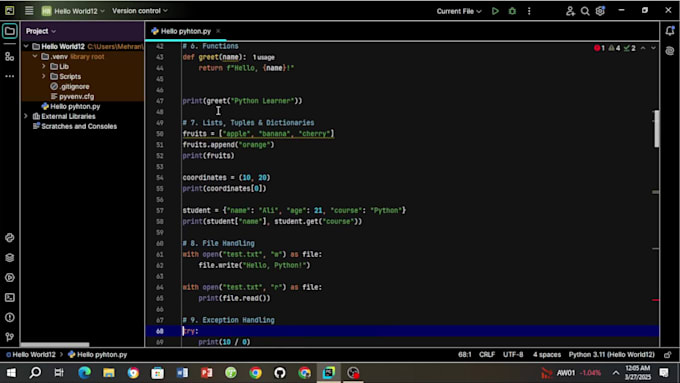Click line number 57 in the gutter

coord(160,210)
